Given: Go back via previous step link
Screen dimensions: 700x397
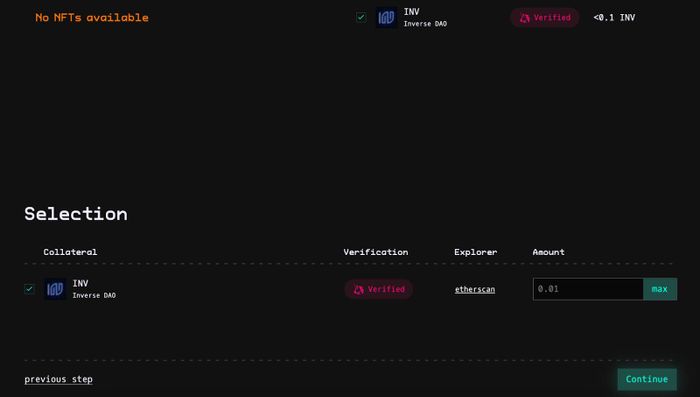Looking at the screenshot, I should 58,379.
